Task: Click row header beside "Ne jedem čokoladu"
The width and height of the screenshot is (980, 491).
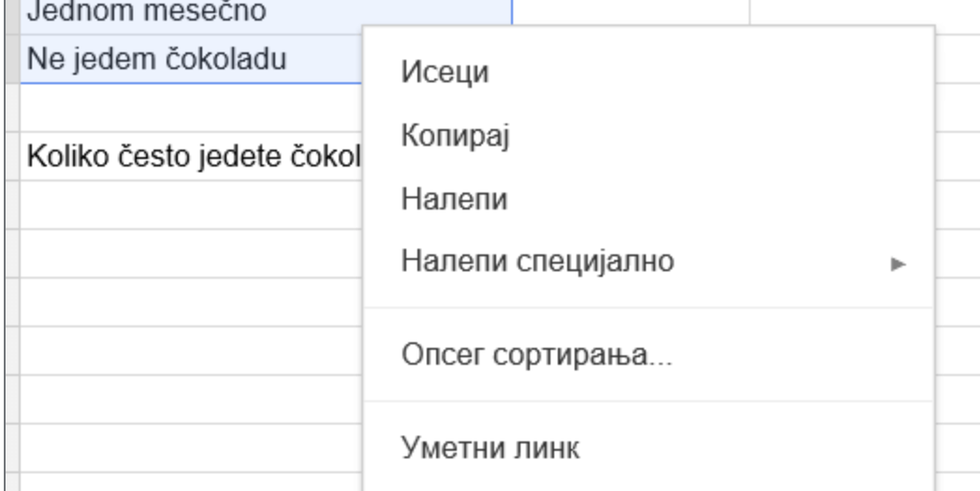Action: [9, 59]
